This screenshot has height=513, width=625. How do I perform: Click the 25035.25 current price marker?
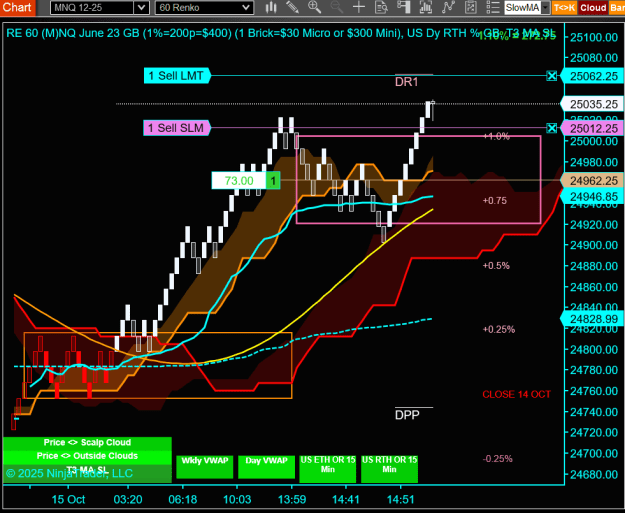click(592, 104)
